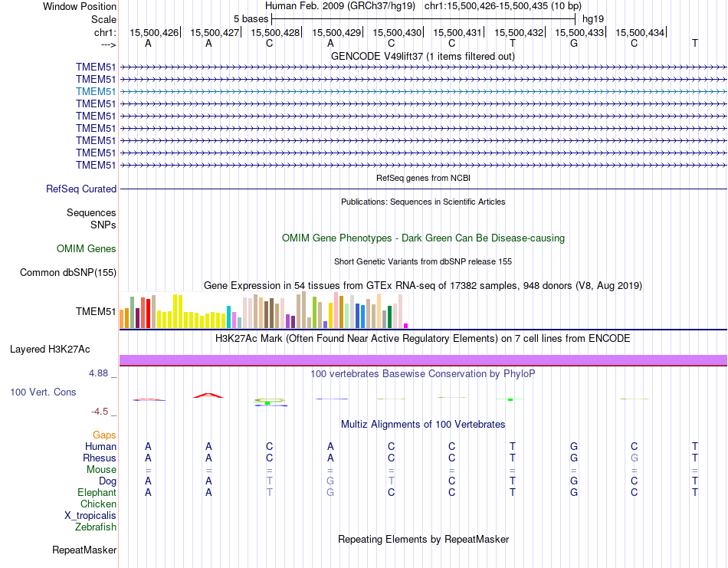This screenshot has height=568, width=728.
Task: Click the reference base G in the sequence ruler
Action: (x=574, y=43)
